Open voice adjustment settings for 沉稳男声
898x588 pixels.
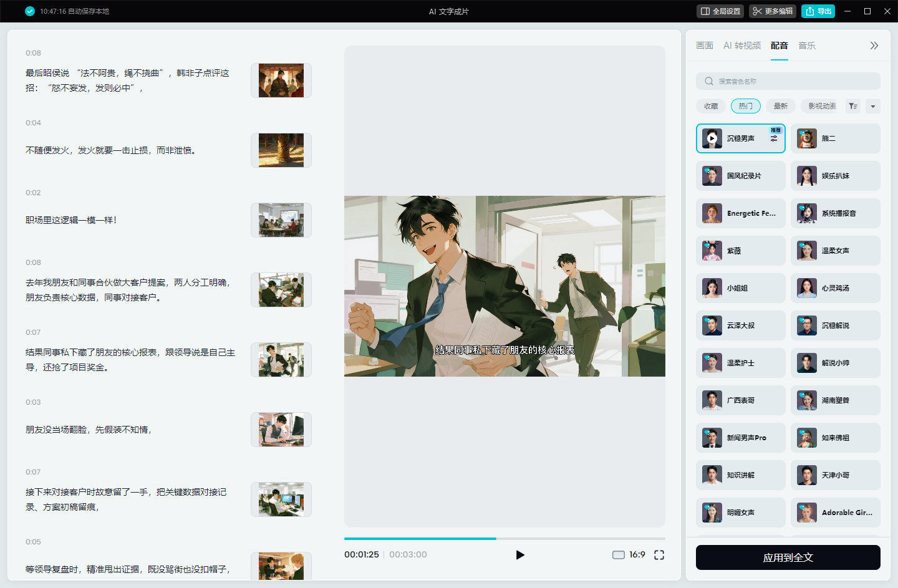click(x=774, y=139)
